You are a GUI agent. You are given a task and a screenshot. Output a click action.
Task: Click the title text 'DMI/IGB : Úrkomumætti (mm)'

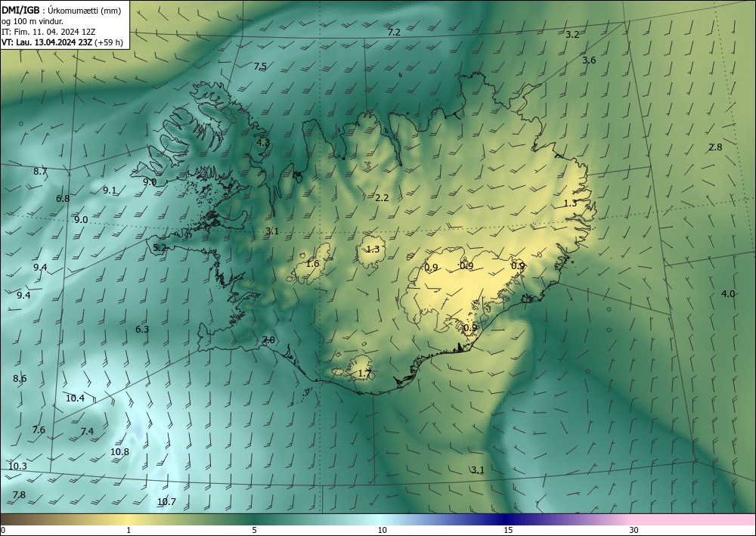coord(61,11)
